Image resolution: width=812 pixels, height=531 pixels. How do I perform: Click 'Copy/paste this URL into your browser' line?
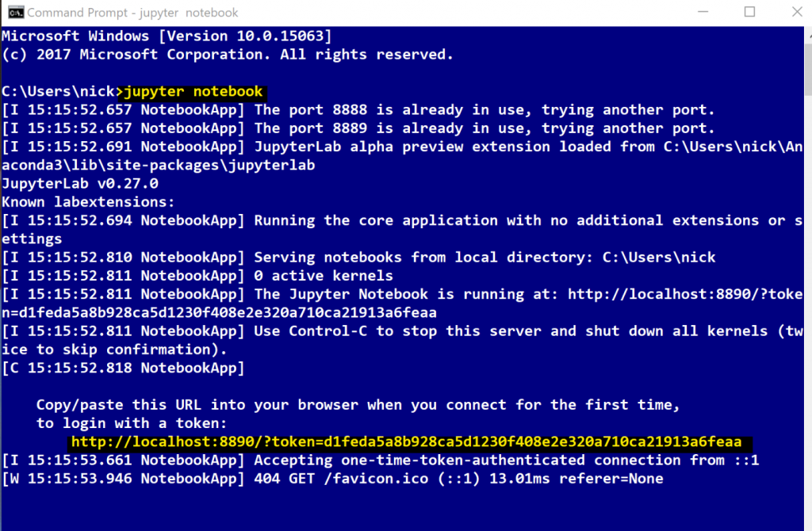tap(358, 405)
